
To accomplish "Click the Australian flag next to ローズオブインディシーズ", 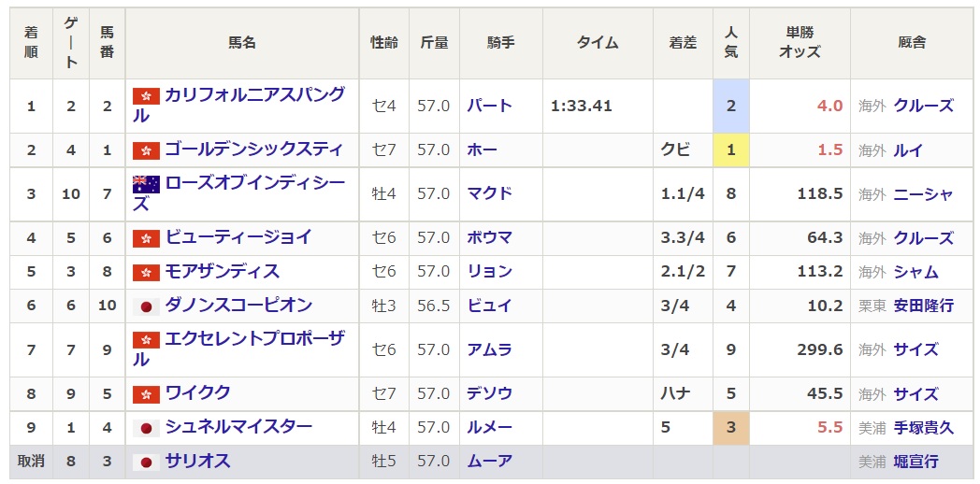I will tap(146, 184).
